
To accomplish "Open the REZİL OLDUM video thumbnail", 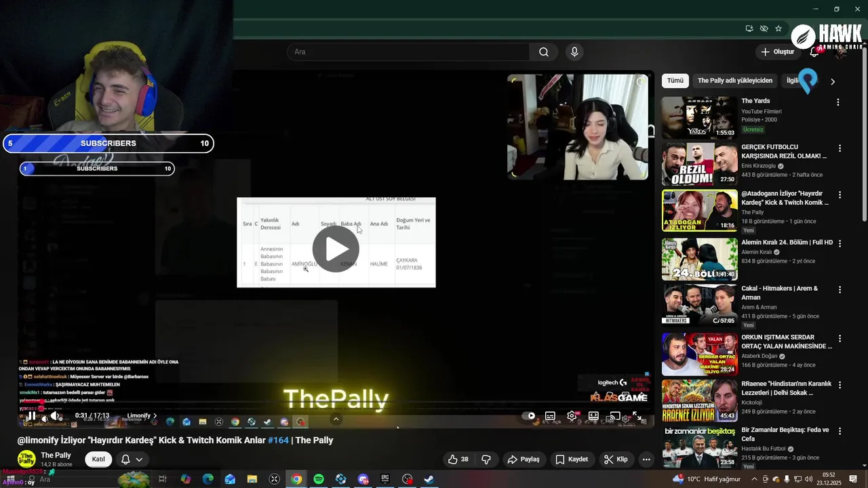I will tap(699, 164).
